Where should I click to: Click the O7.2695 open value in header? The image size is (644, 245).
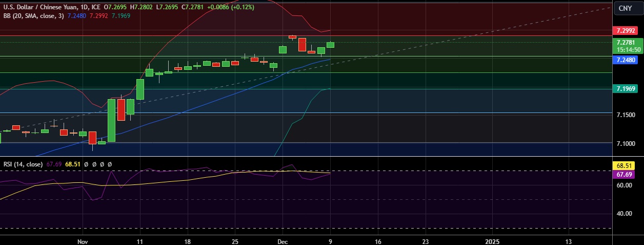tap(116, 7)
